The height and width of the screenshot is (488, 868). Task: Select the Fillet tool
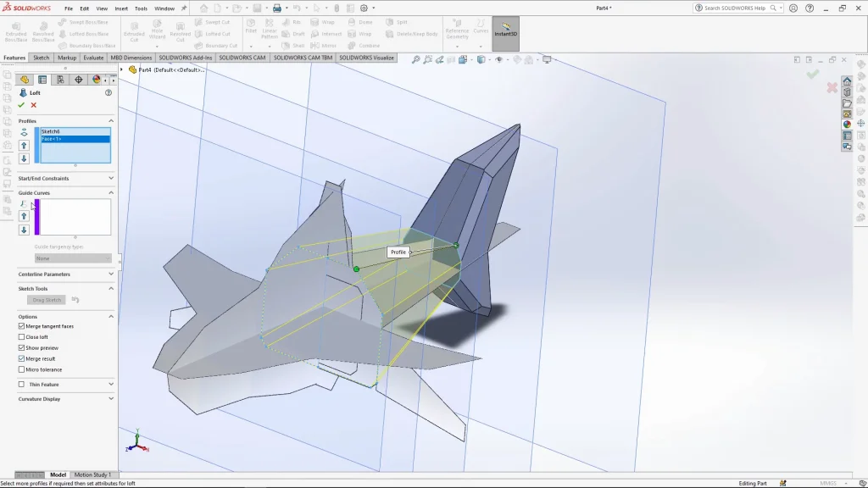click(250, 25)
